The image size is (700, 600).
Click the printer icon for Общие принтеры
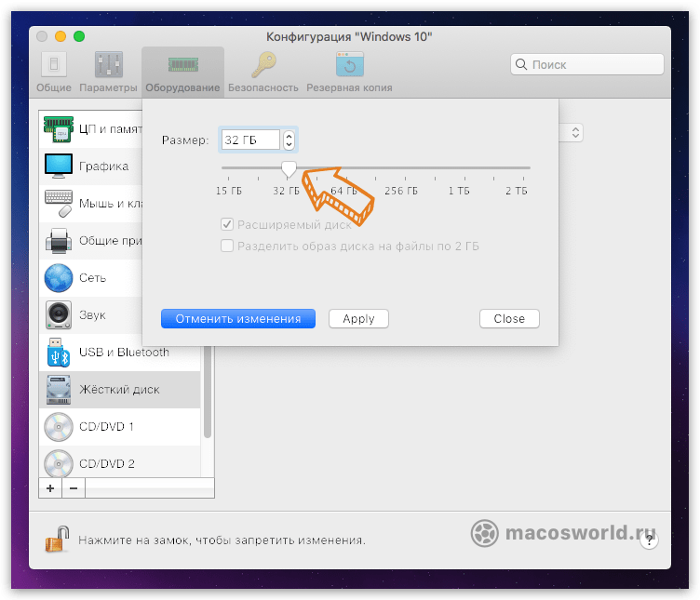tap(59, 240)
